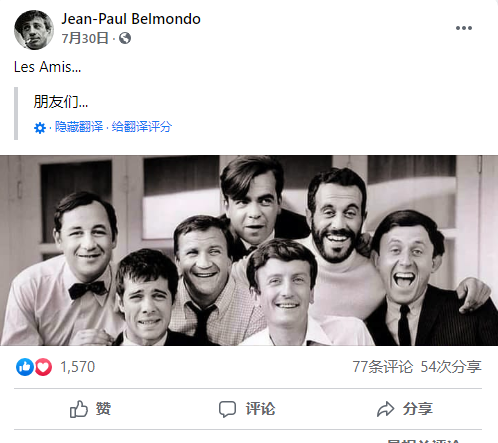498x443 pixels.
Task: Share the post with 分享 button
Action: pyautogui.click(x=404, y=409)
